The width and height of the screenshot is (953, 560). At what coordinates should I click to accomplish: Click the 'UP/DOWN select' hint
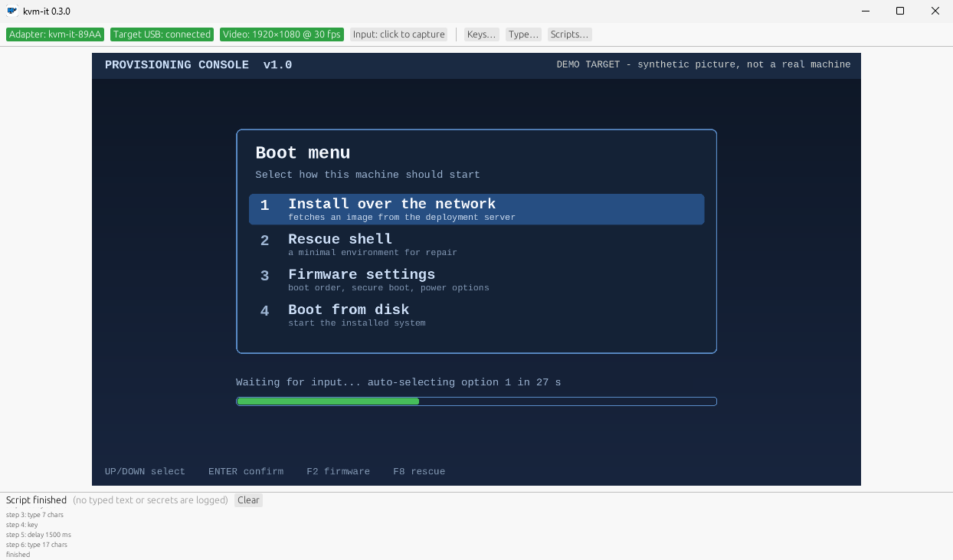coord(145,472)
